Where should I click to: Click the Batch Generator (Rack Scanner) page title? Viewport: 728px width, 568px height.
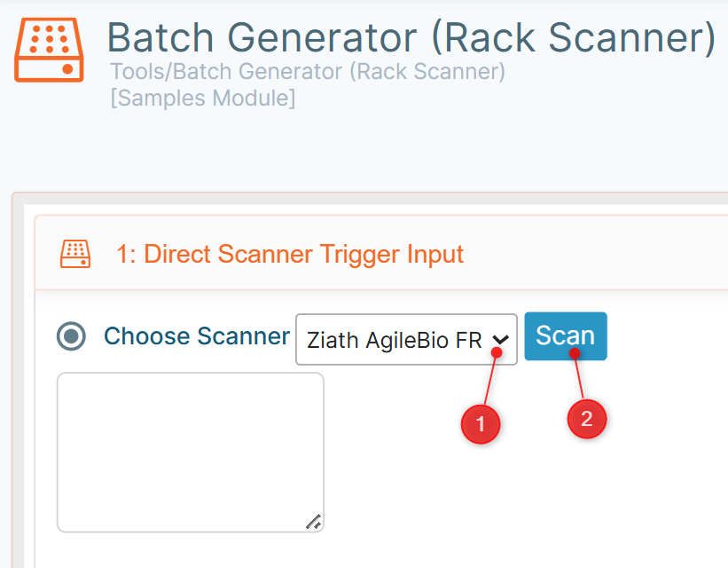tap(411, 37)
